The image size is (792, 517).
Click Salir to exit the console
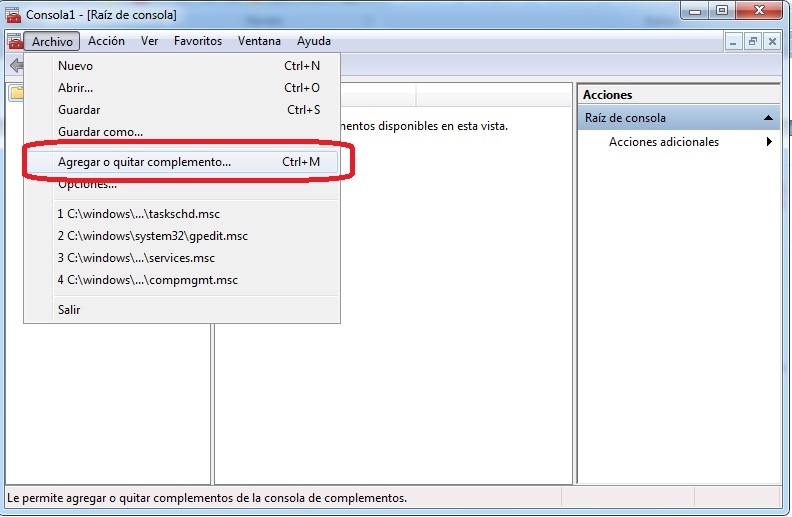(69, 310)
